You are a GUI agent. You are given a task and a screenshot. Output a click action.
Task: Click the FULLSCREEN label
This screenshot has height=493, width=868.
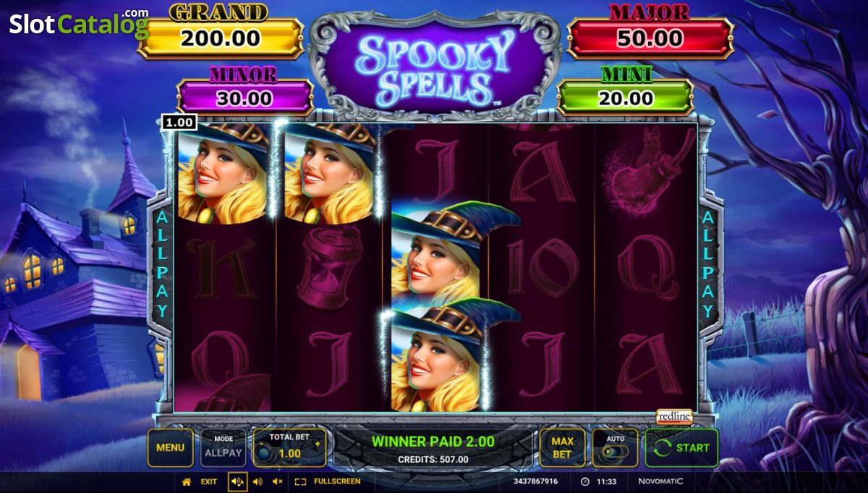(337, 481)
